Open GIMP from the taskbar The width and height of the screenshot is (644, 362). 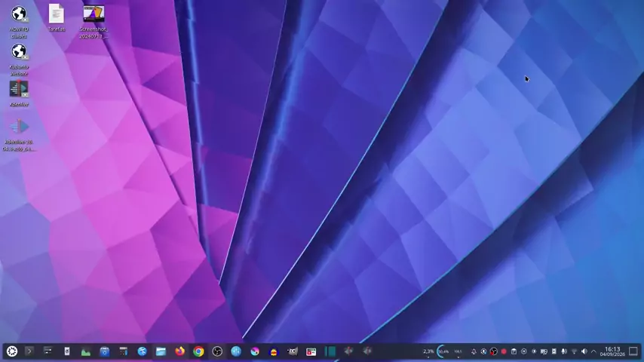click(293, 351)
